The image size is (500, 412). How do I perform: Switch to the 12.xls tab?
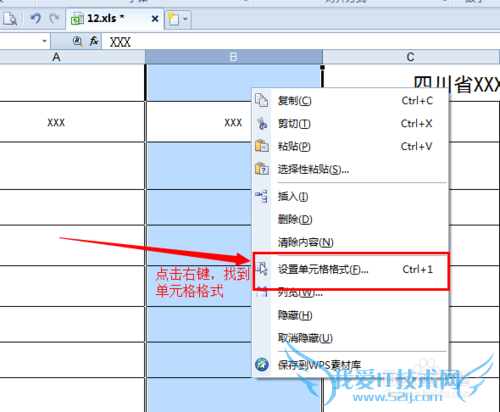click(114, 19)
